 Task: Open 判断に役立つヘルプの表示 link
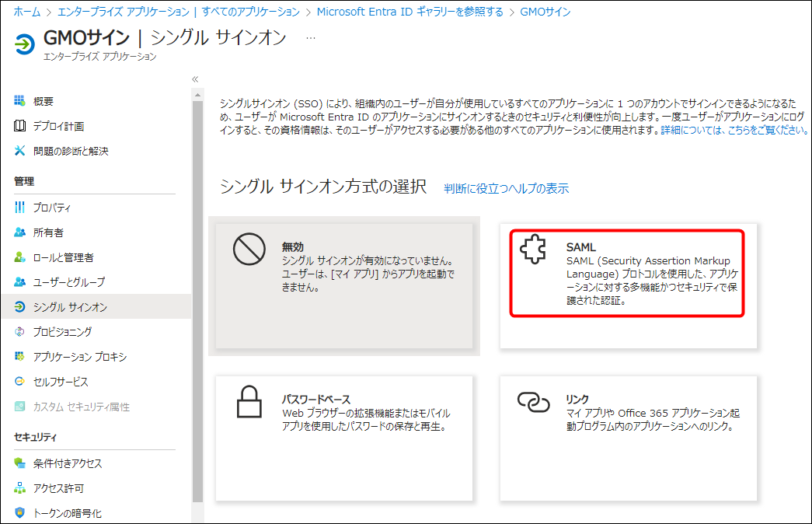click(x=507, y=188)
